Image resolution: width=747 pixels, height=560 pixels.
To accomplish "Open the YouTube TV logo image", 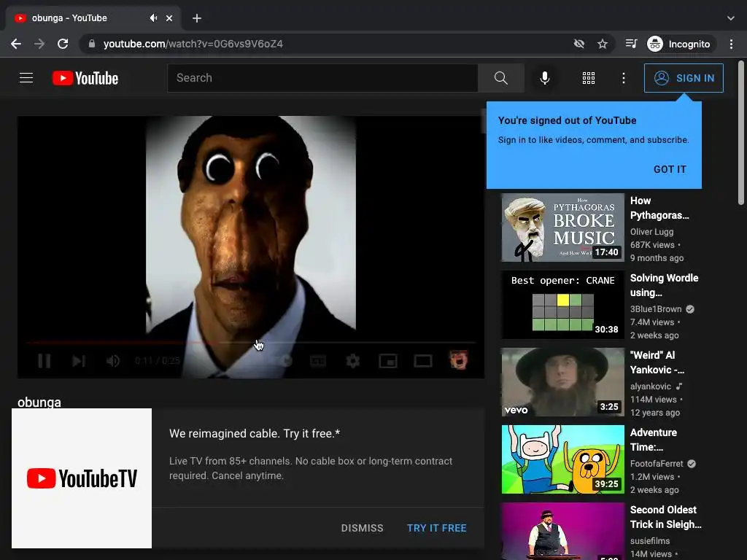I will 82,478.
